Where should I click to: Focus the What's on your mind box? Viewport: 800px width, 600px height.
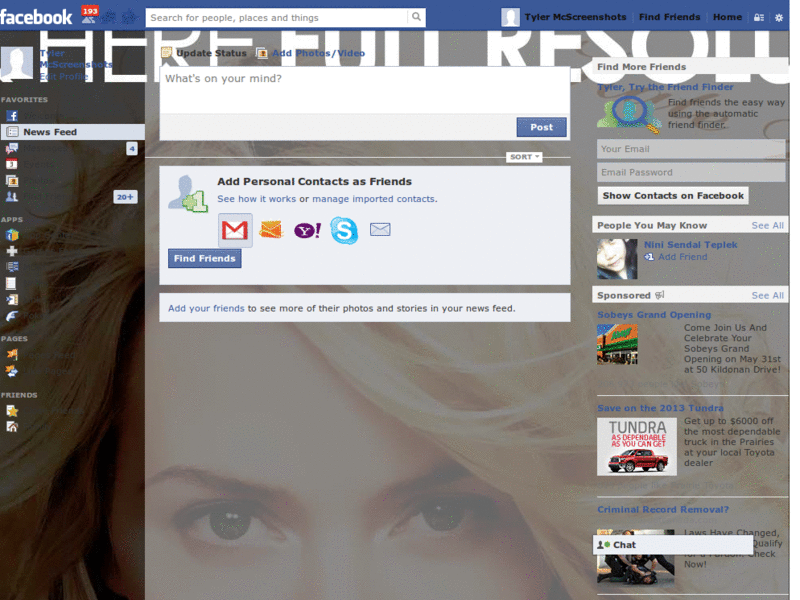[365, 90]
